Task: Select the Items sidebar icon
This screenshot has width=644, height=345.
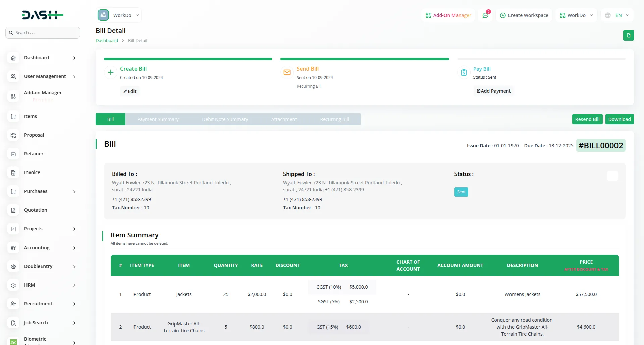Action: click(13, 116)
